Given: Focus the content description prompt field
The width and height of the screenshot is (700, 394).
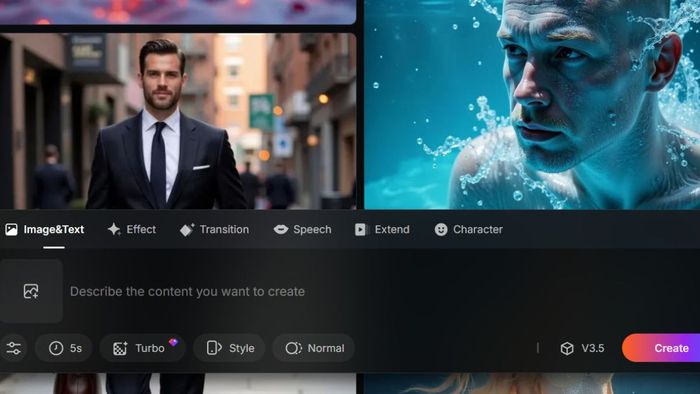Looking at the screenshot, I should 188,291.
